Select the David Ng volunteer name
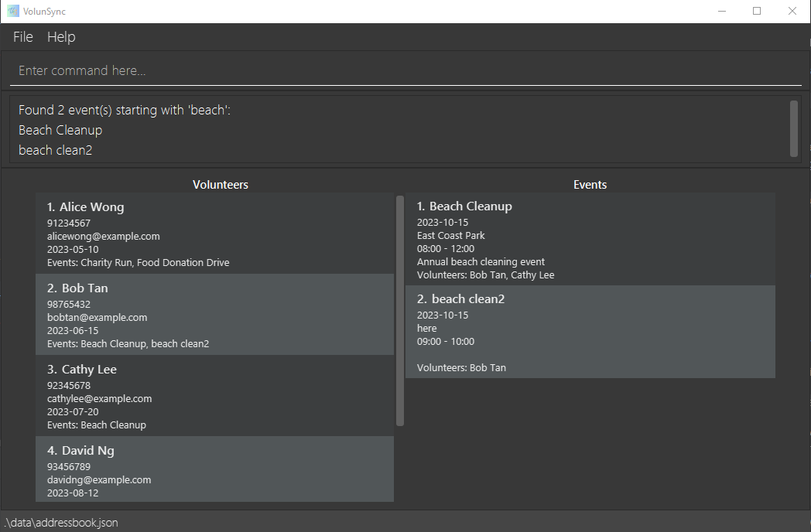The width and height of the screenshot is (811, 532). 88,450
